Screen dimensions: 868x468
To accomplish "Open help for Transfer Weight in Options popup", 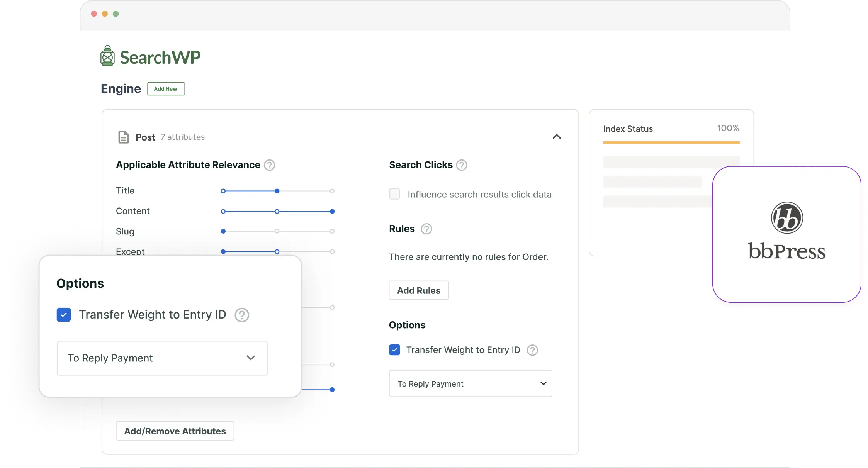I will click(x=241, y=315).
